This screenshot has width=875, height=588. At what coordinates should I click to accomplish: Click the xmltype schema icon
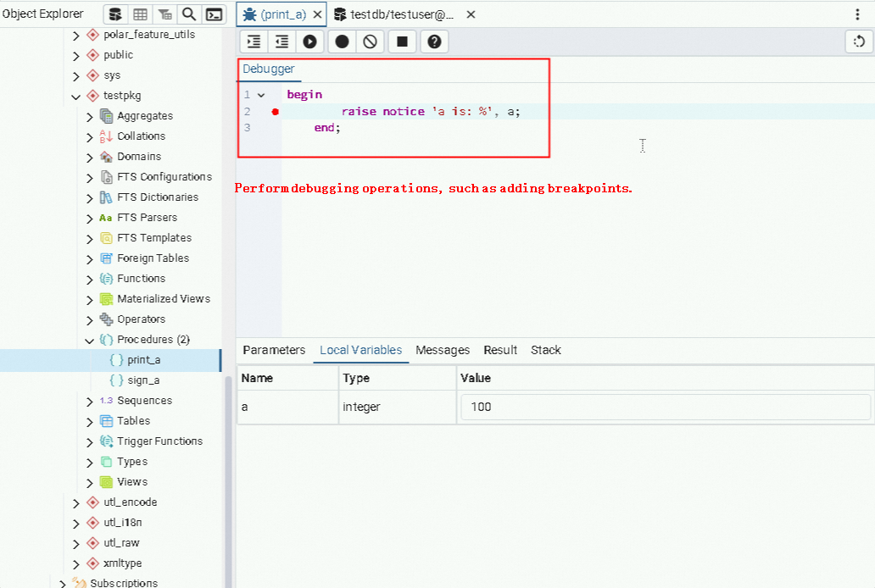(x=93, y=563)
